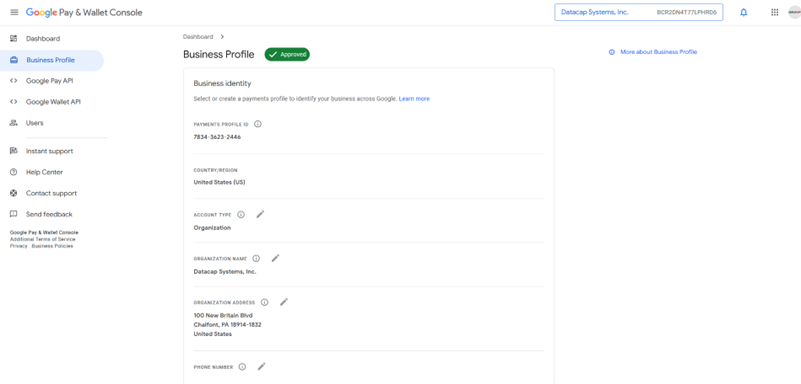The image size is (801, 384).
Task: Click the Business identity heading
Action: (x=222, y=83)
